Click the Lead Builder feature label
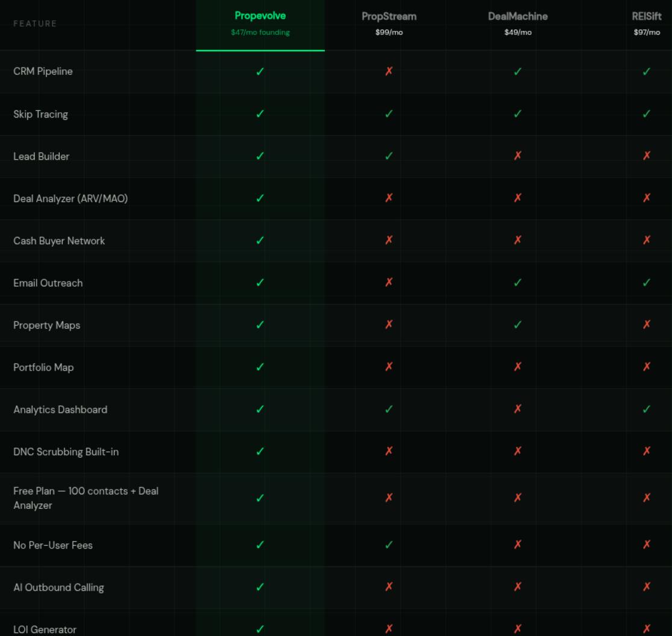 (x=41, y=156)
